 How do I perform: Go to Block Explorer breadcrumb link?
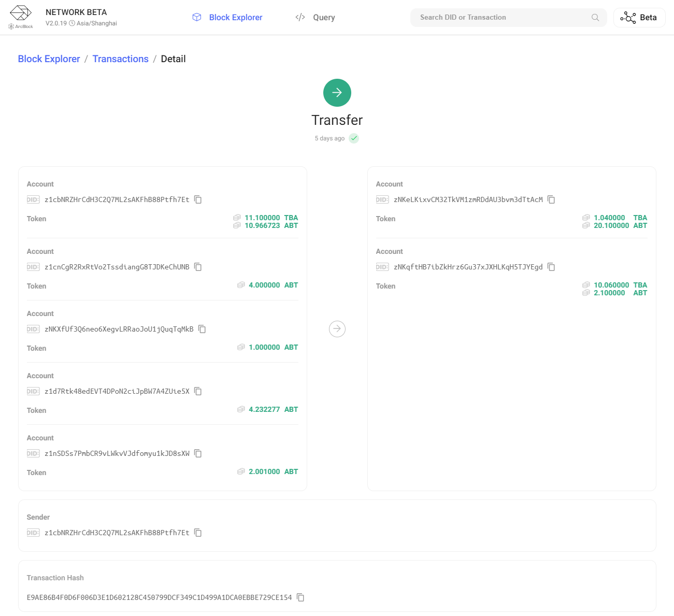tap(49, 59)
